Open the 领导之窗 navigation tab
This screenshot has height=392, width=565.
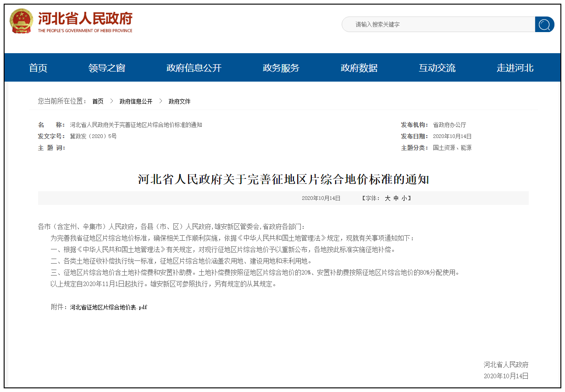107,68
